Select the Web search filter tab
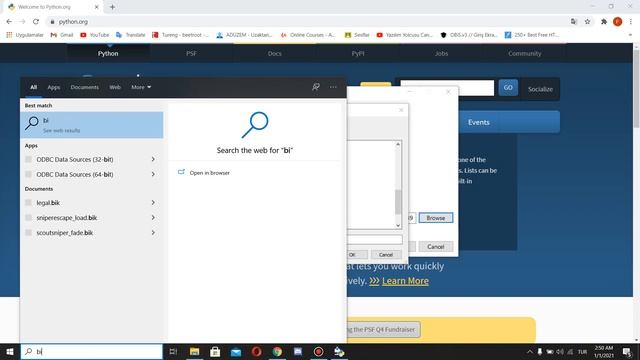The width and height of the screenshot is (640, 360). pos(115,87)
